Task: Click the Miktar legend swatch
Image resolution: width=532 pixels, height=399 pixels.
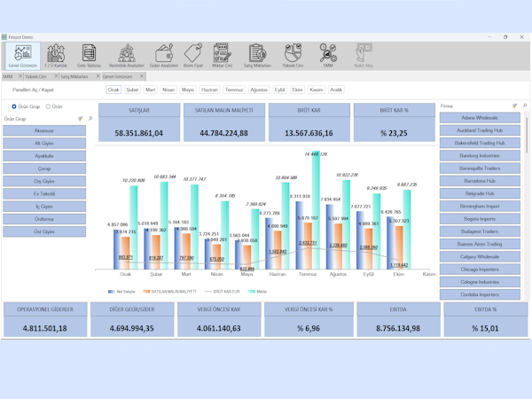Action: (x=252, y=292)
